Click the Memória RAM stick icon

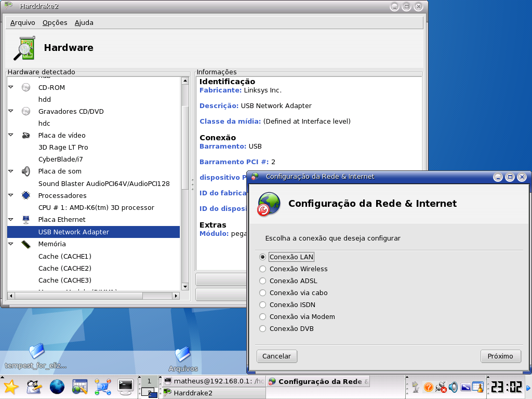pos(26,244)
